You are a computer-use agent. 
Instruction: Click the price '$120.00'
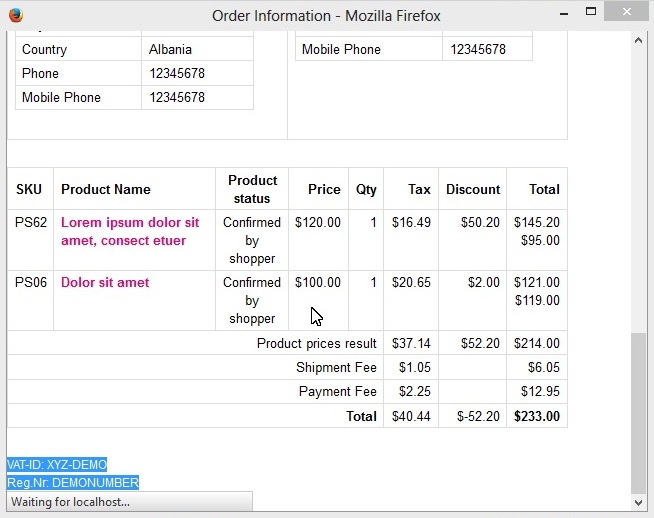click(318, 222)
